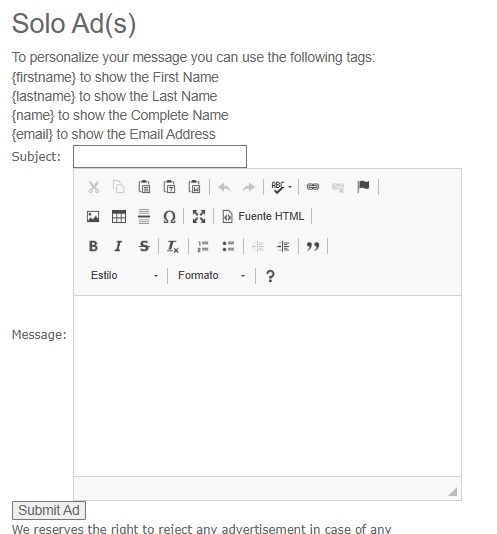This screenshot has height=534, width=497.
Task: Click the editor resize handle corner
Action: click(x=453, y=491)
